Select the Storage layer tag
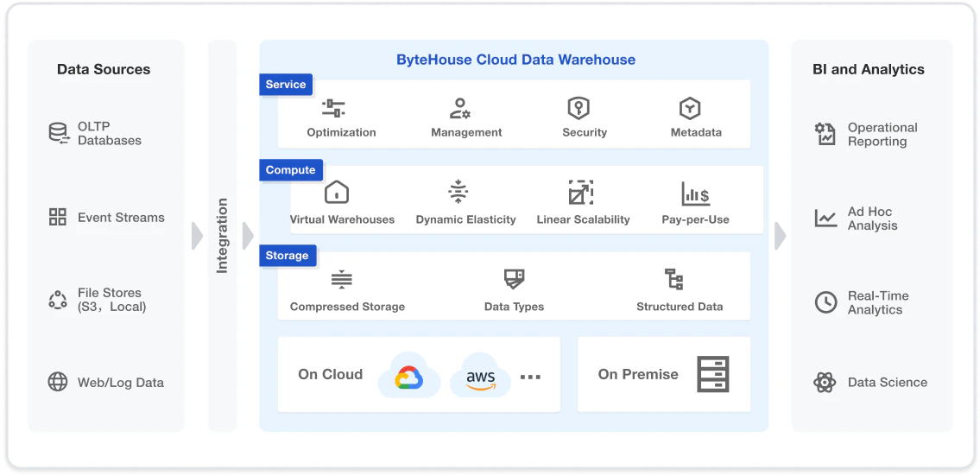This screenshot has height=476, width=980. 288,255
